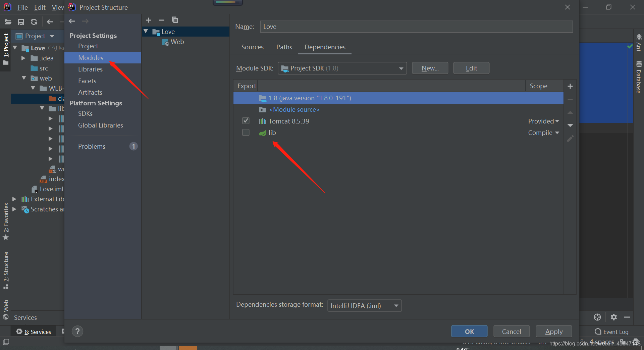This screenshot has width=644, height=350.
Task: Move dependency down arrow
Action: coord(570,125)
